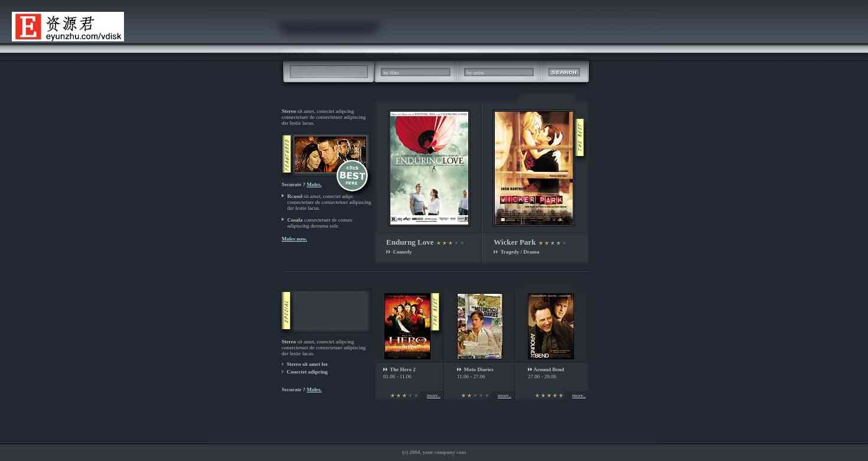Select the 'Endurng Love' title
The height and width of the screenshot is (461, 868).
tap(410, 242)
